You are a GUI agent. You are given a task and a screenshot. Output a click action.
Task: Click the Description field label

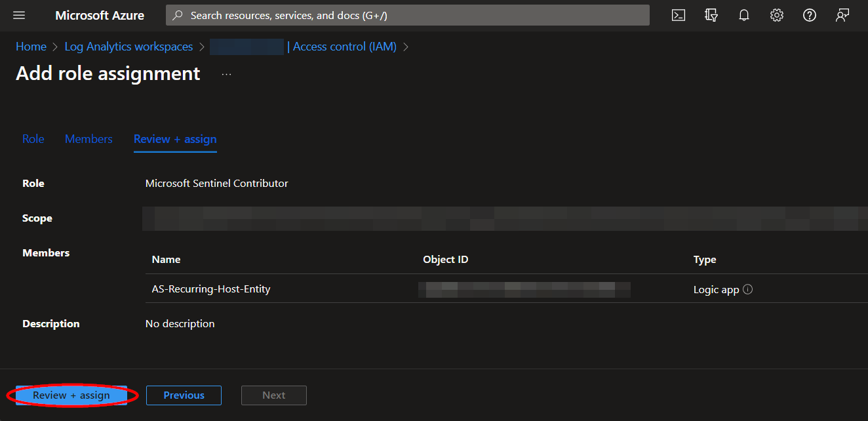(x=51, y=324)
